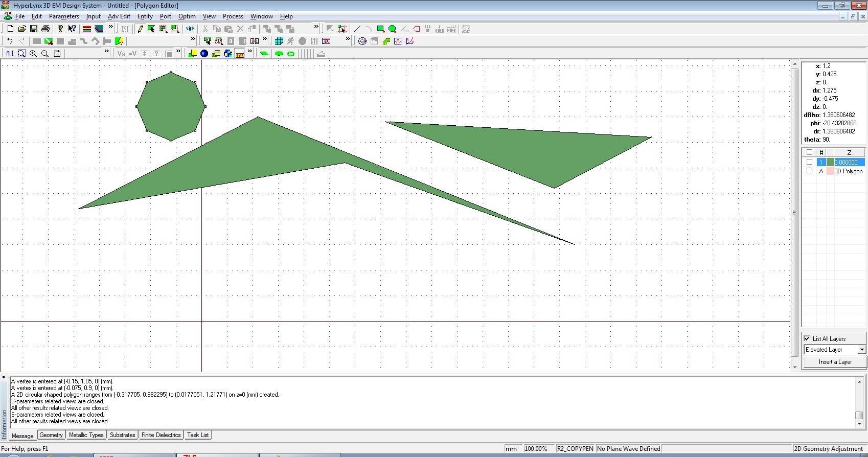Screen dimensions: 868x457
Task: Open the Process menu
Action: click(233, 16)
